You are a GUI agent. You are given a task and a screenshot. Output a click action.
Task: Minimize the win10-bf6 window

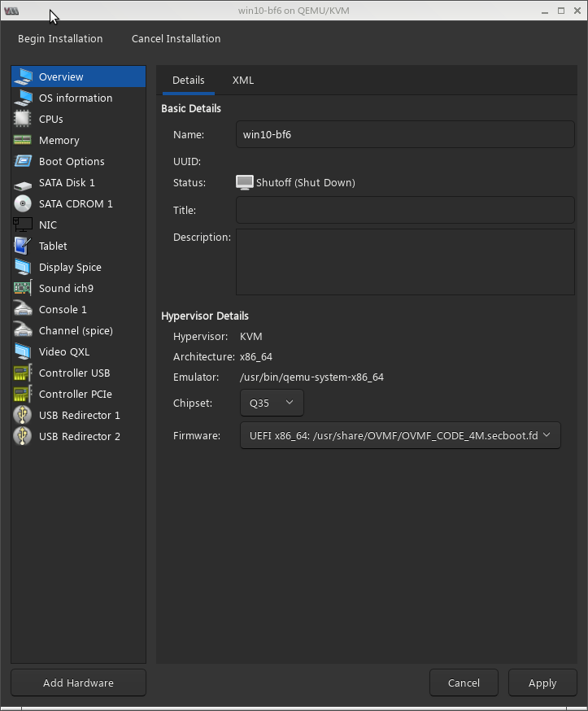pyautogui.click(x=545, y=11)
